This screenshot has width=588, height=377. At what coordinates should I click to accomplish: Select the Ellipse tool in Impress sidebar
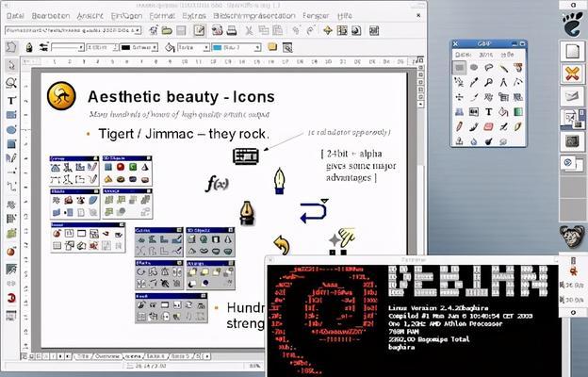tap(11, 130)
